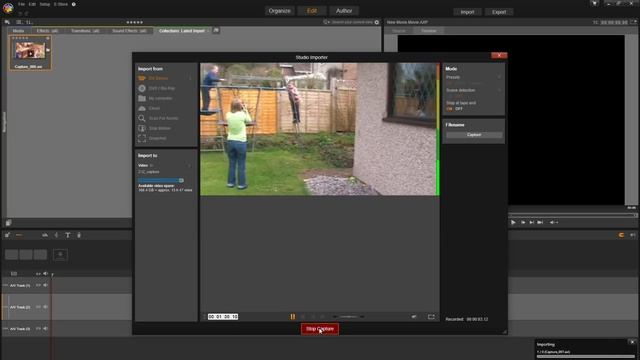640x360 pixels.
Task: Click the audio icon in importer transport
Action: [x=414, y=317]
